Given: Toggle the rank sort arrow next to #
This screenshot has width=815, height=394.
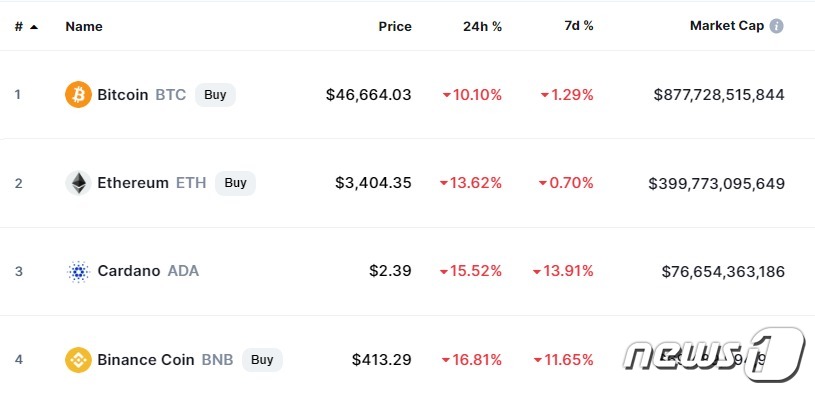Looking at the screenshot, I should click(x=34, y=27).
